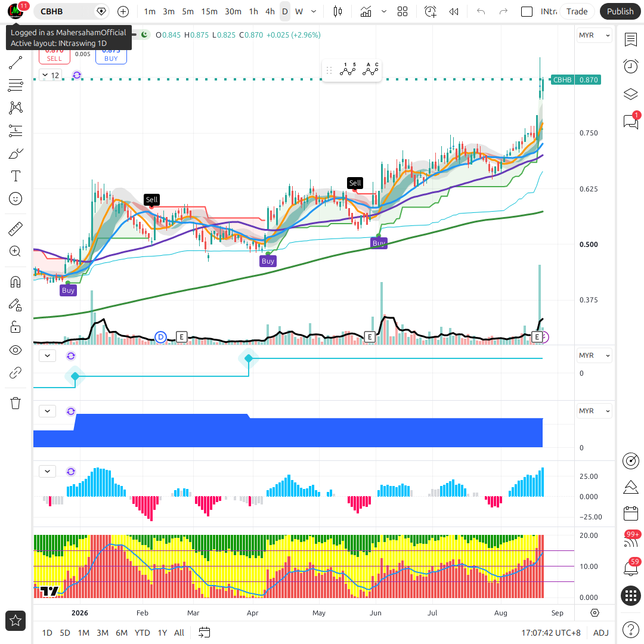Hide all drawings with eye icon
The image size is (644, 644).
pos(16,350)
